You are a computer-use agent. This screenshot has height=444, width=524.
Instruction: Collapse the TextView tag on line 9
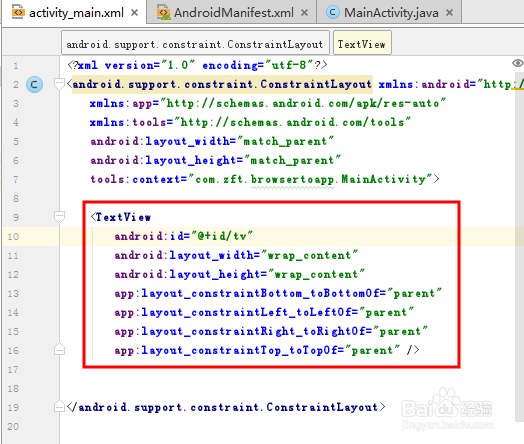point(59,217)
